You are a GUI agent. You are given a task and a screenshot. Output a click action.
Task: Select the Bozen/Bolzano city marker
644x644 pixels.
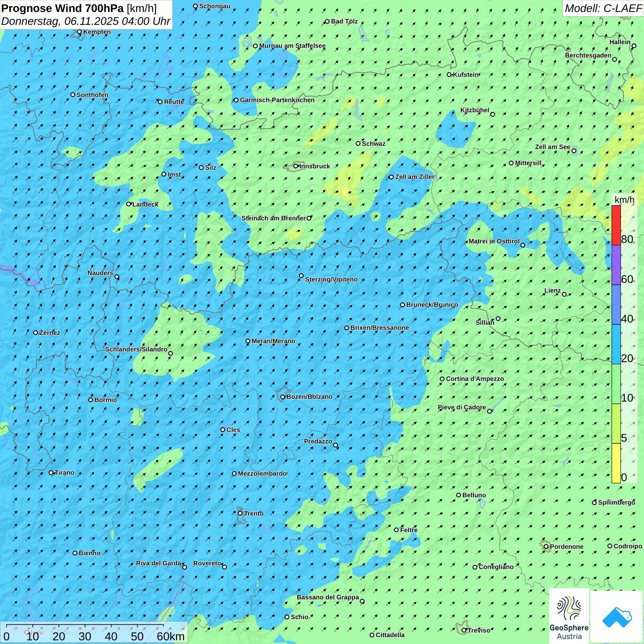pyautogui.click(x=282, y=397)
